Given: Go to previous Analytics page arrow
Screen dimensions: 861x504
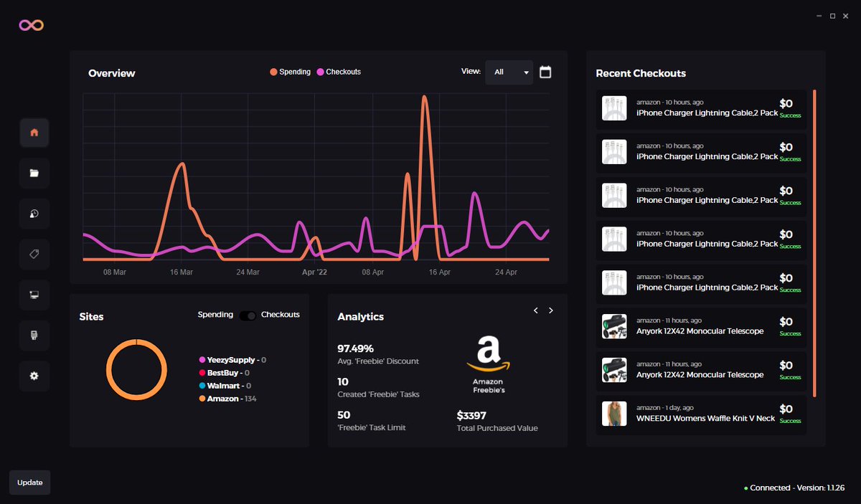Looking at the screenshot, I should click(x=535, y=310).
